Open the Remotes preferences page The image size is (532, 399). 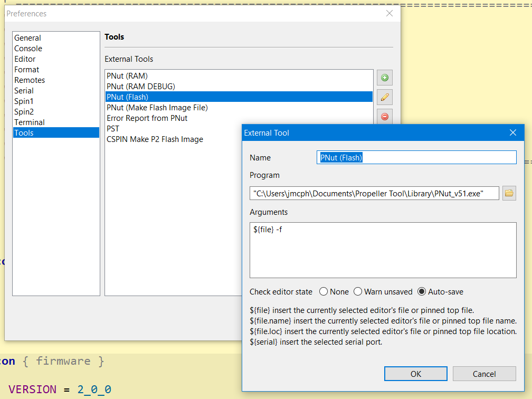pyautogui.click(x=56, y=80)
